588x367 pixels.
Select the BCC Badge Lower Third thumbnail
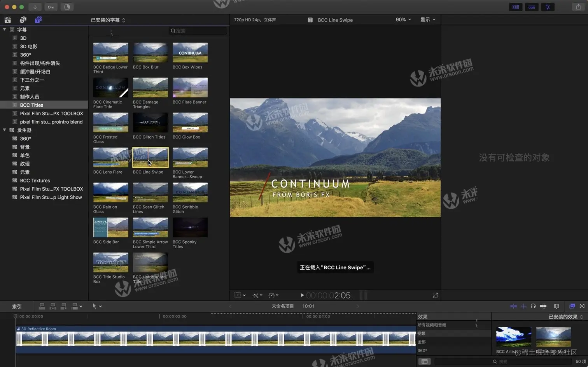click(111, 53)
